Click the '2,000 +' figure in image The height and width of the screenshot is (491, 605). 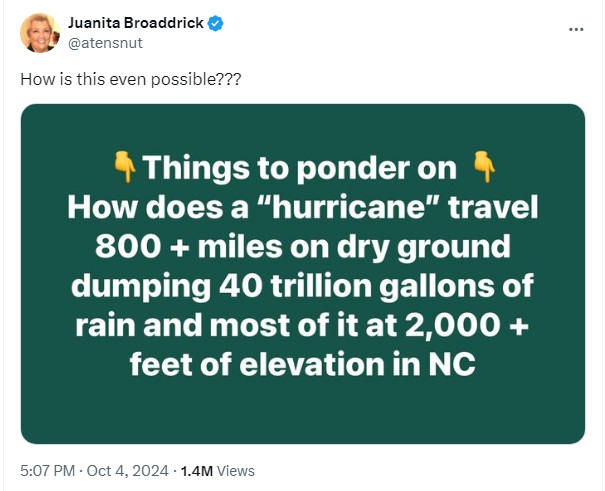tap(467, 325)
